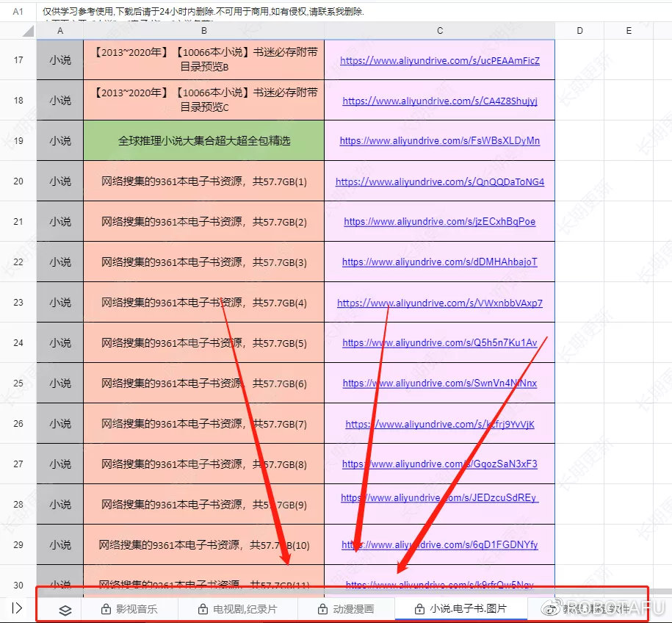Click cell 共57.7GB(6) in row 25
This screenshot has height=623, width=672.
pyautogui.click(x=204, y=383)
